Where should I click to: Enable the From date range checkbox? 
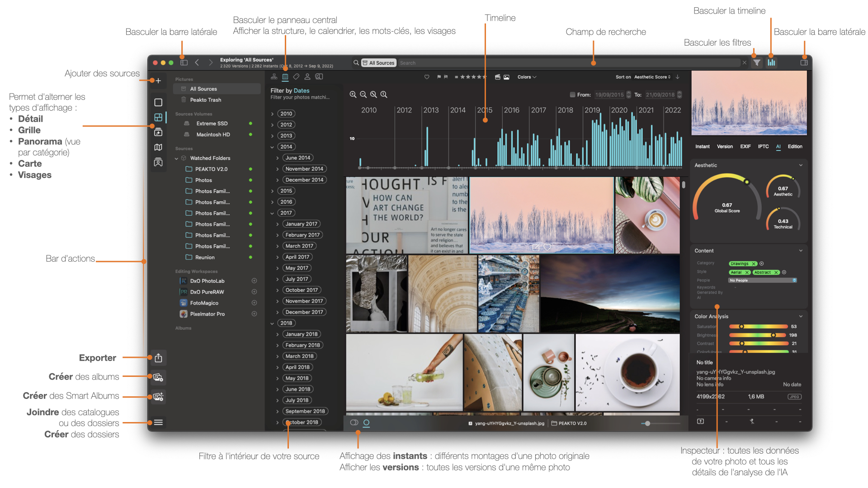pyautogui.click(x=572, y=95)
